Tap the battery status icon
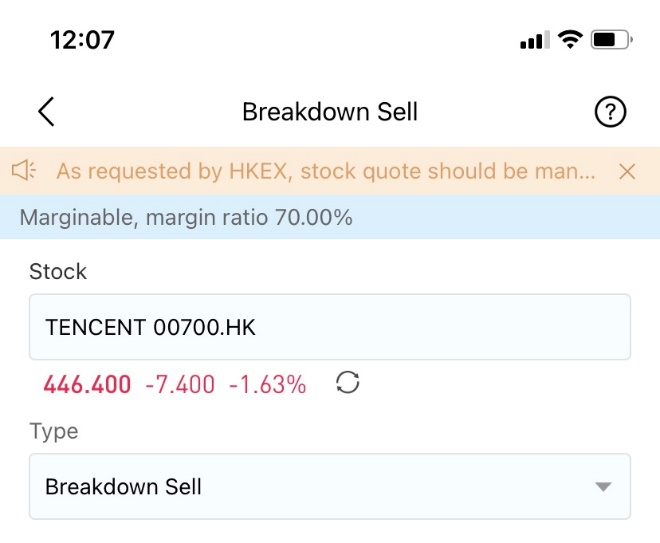Viewport: 660px width, 543px height. (611, 40)
